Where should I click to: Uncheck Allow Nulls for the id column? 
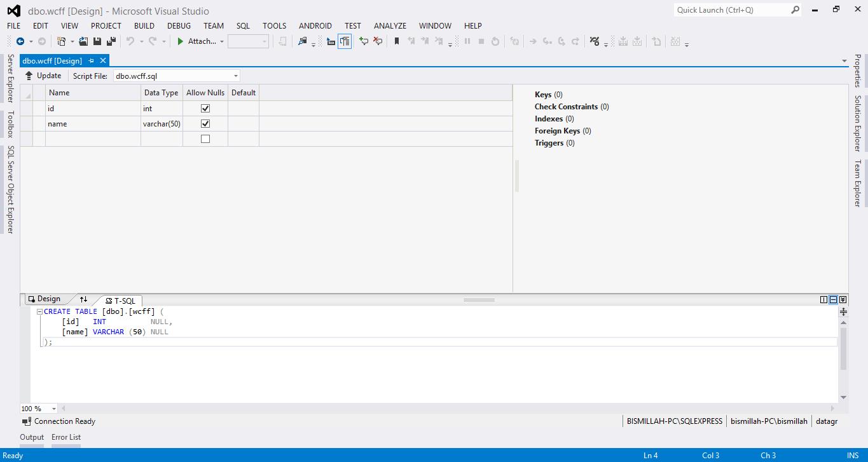(205, 109)
